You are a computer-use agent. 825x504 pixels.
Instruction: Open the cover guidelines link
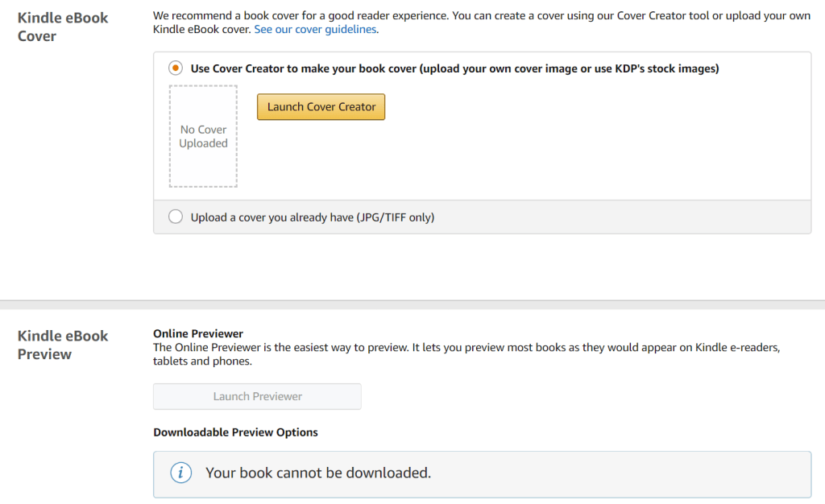[315, 30]
